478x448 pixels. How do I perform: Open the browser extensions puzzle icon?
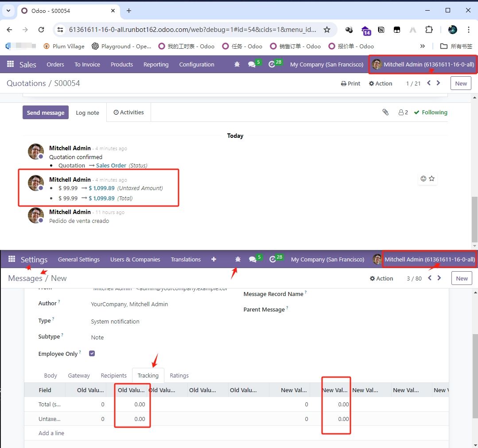pyautogui.click(x=429, y=30)
